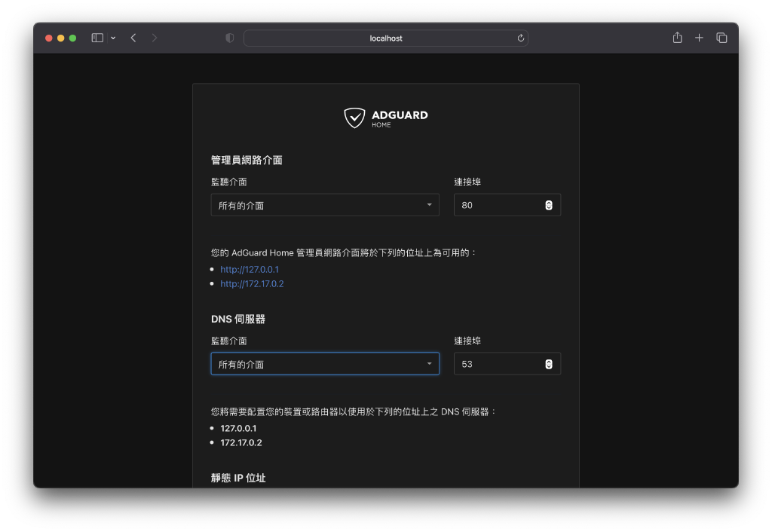
Task: Close the Safari window with the red button
Action: click(x=49, y=38)
